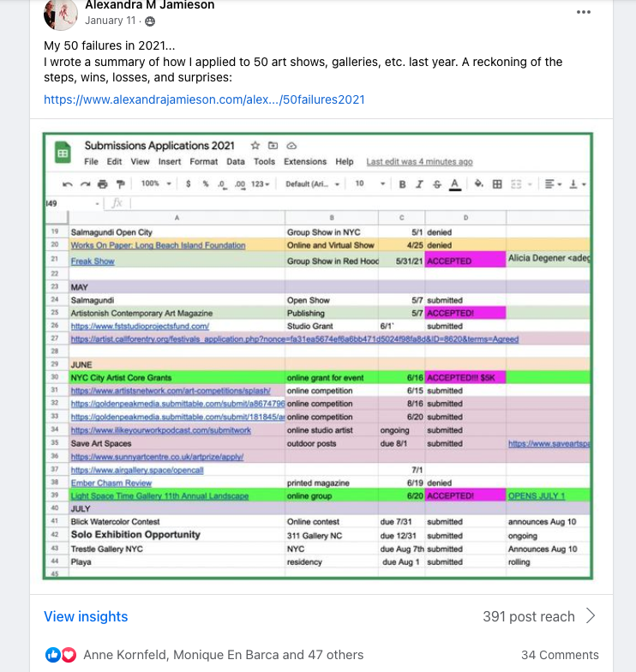The height and width of the screenshot is (672, 636).
Task: Click View insights
Action: (86, 616)
